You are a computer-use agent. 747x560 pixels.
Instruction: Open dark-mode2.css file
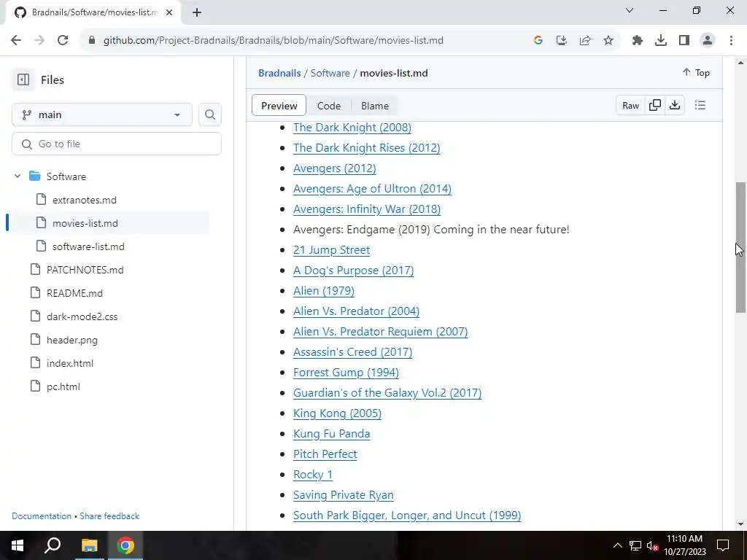point(82,316)
